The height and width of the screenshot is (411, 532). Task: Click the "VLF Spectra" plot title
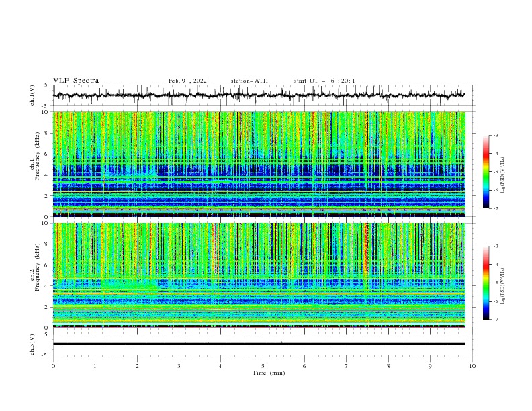[76, 81]
